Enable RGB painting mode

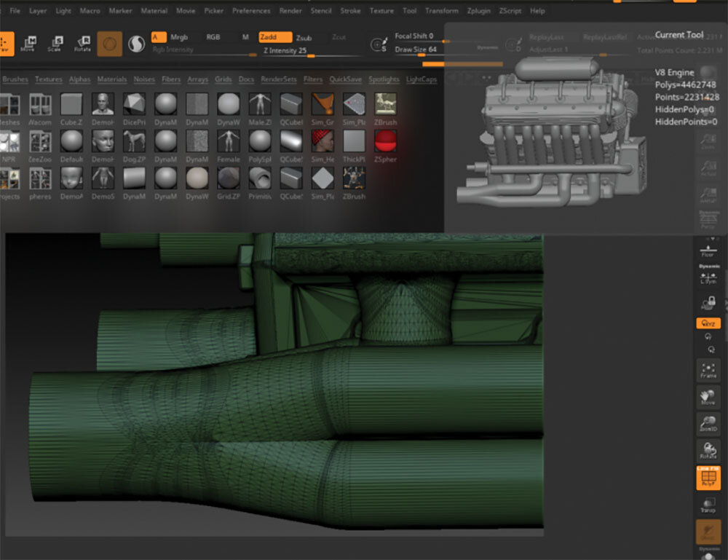click(x=213, y=37)
